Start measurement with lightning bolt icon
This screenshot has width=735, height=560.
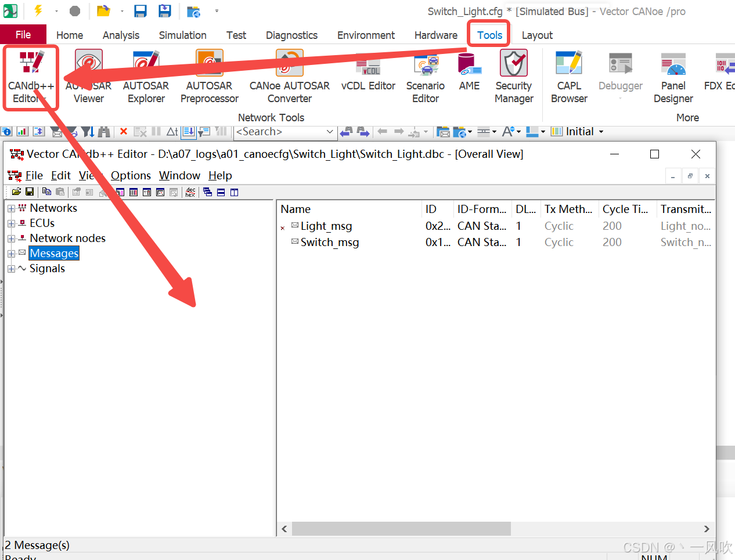[x=38, y=10]
